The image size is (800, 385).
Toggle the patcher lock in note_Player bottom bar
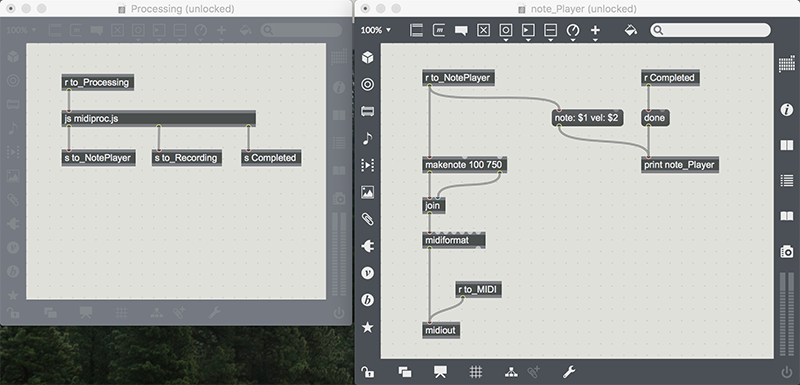click(367, 372)
